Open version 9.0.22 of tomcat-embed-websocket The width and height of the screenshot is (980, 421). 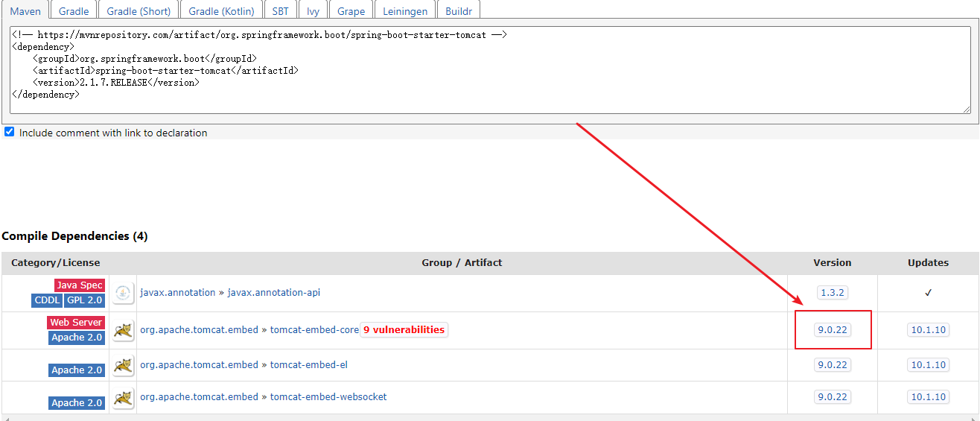pyautogui.click(x=832, y=397)
